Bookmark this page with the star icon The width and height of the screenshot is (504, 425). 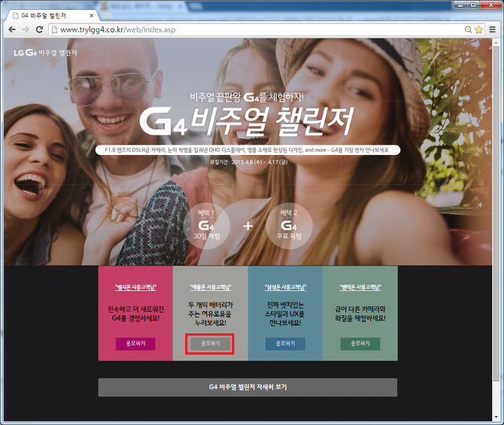click(x=478, y=29)
